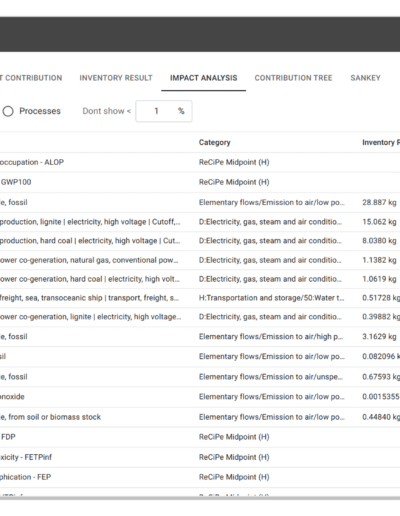Click the freight, sea, transoceanic ship row
This screenshot has height=516, width=400.
click(x=200, y=298)
